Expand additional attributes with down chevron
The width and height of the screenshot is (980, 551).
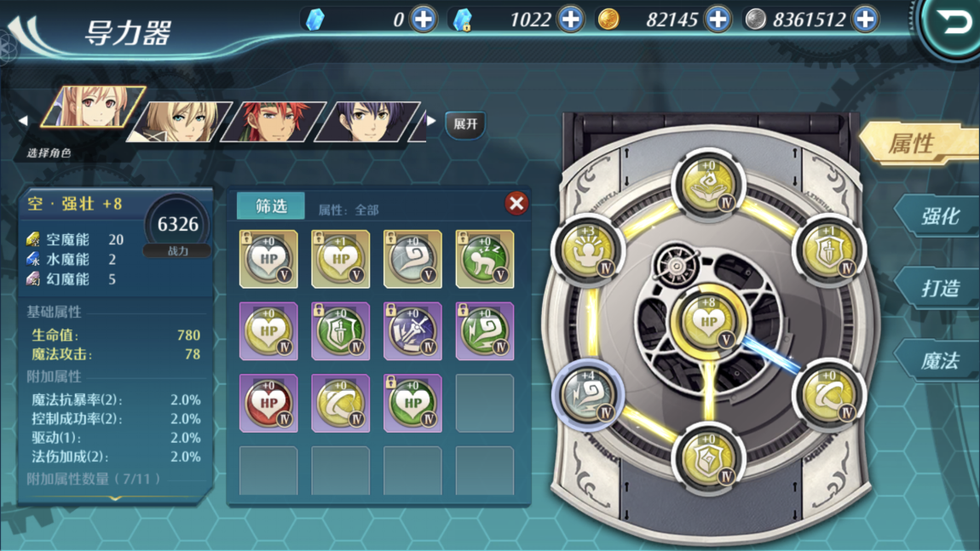[115, 498]
